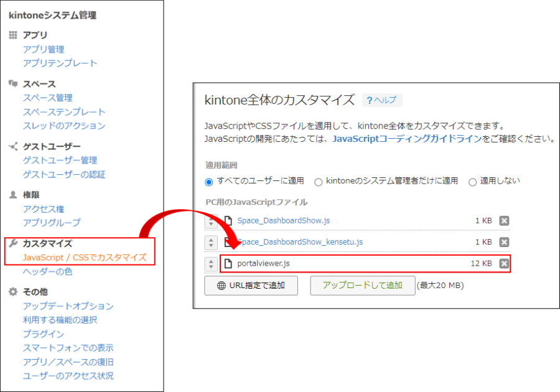Open ユーザーのアクセス状況 link

point(68,376)
